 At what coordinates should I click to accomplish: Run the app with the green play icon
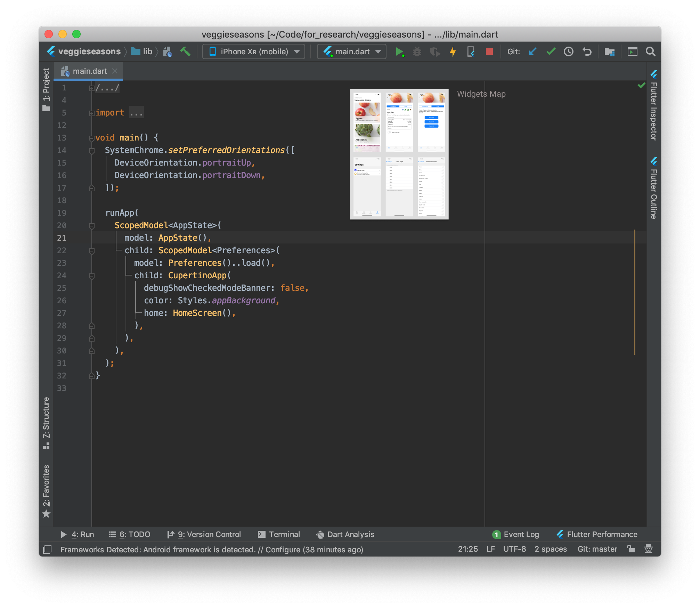tap(400, 51)
